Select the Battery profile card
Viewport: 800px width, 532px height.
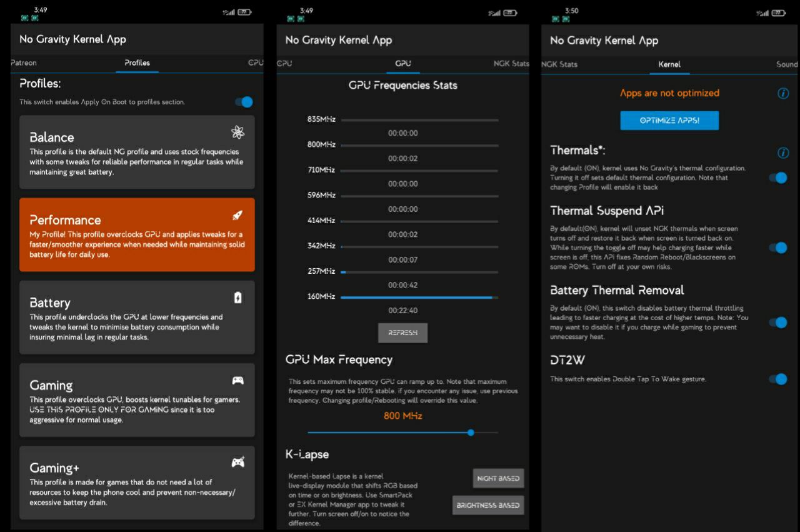[137, 317]
